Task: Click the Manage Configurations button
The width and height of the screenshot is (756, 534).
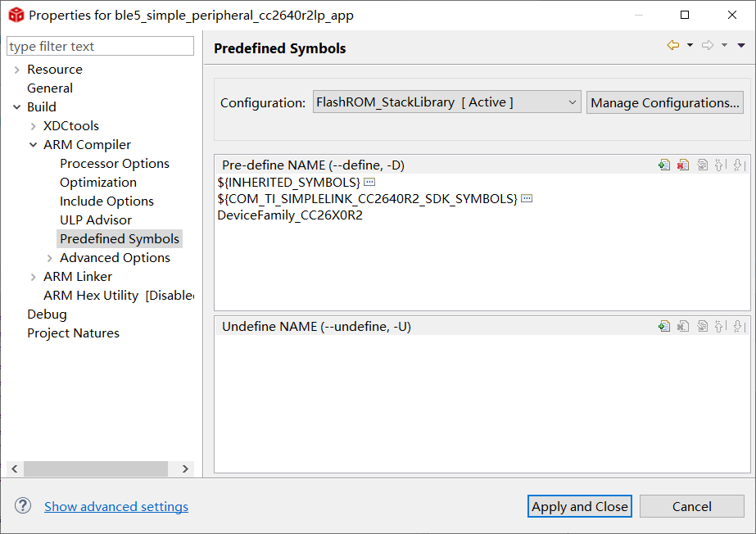Action: point(664,102)
